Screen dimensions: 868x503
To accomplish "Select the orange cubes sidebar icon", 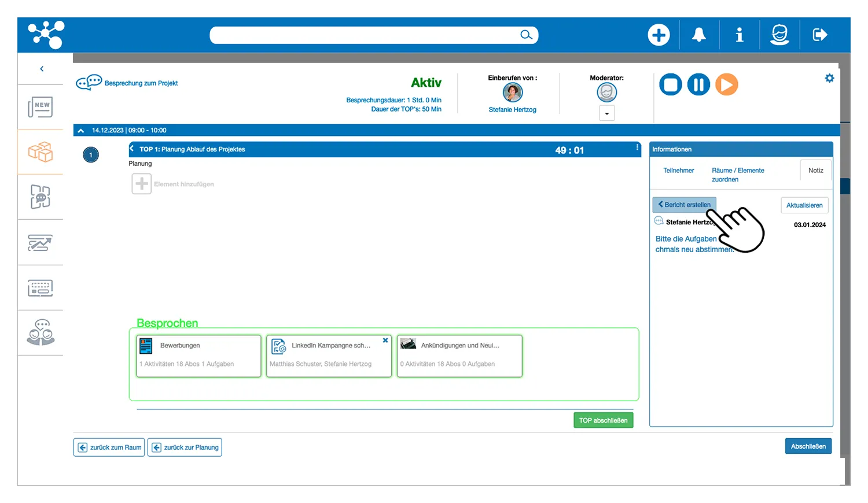I will pos(41,152).
